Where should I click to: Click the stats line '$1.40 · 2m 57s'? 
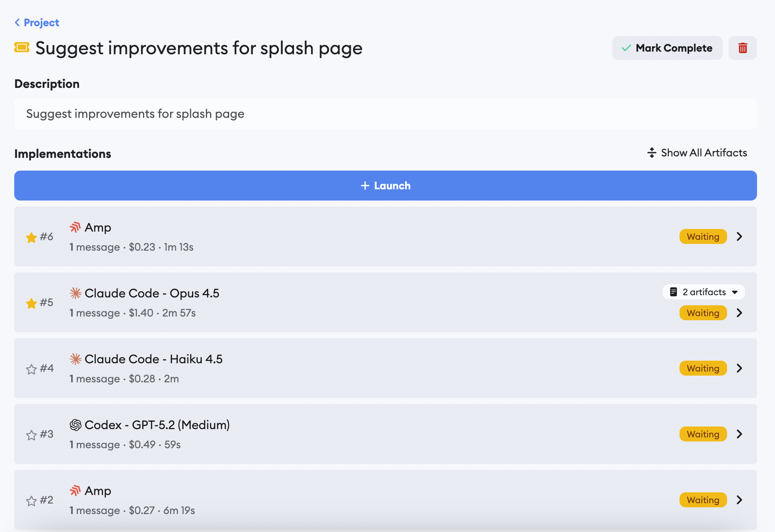tap(162, 313)
